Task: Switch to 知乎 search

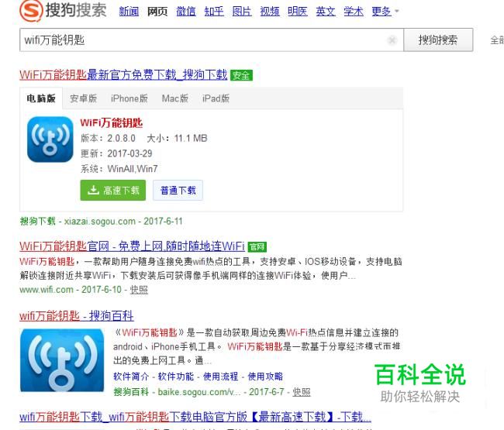Action: coord(214,12)
